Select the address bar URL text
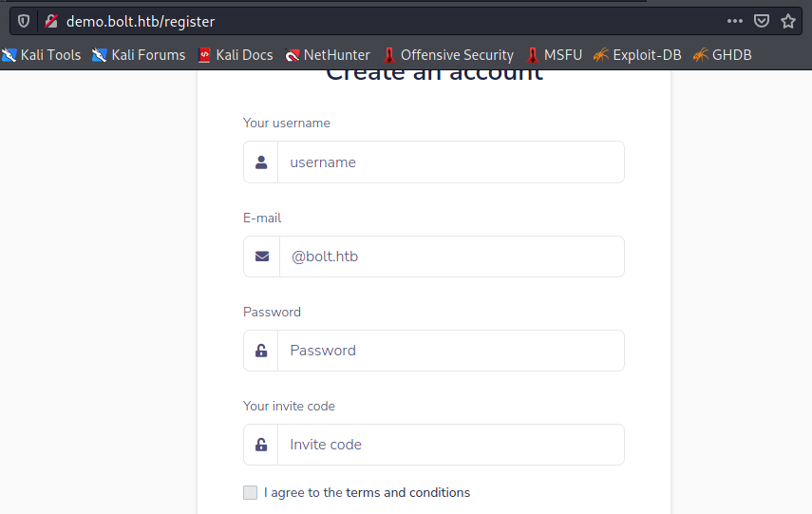Viewport: 812px width, 514px height. 141,21
